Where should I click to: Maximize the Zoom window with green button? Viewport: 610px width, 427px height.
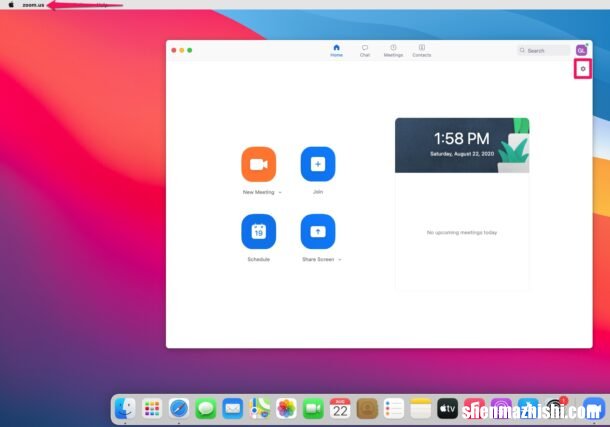click(190, 50)
